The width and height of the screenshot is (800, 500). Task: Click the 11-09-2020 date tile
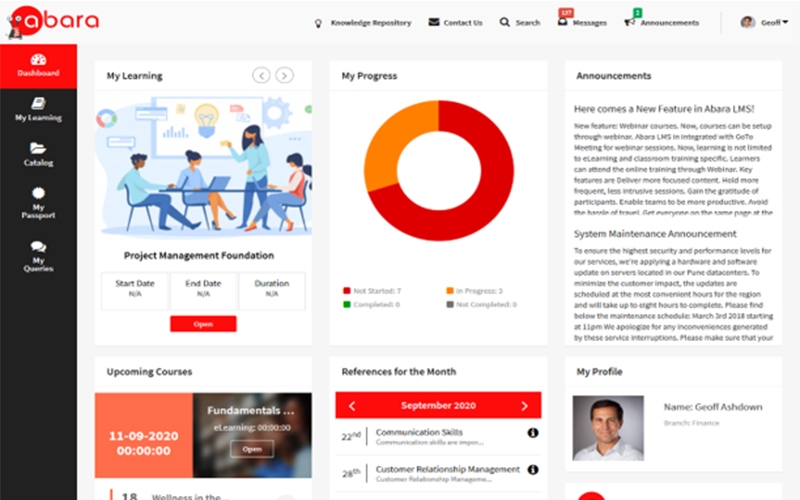144,435
